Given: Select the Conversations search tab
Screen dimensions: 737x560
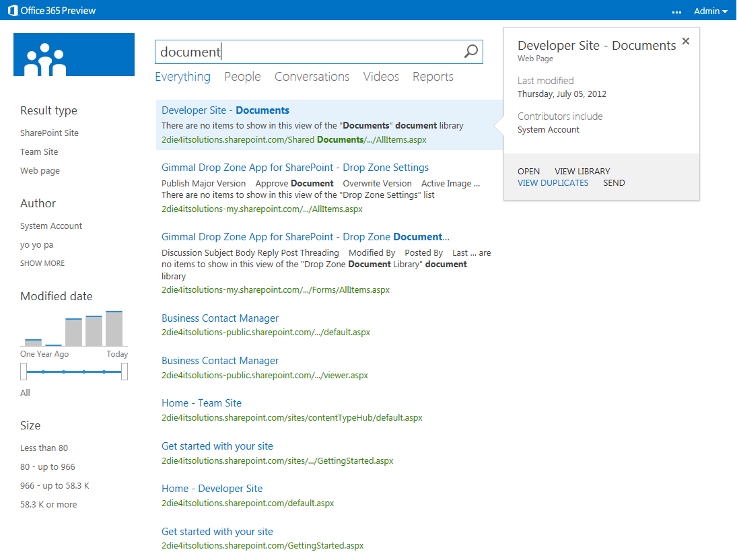Looking at the screenshot, I should tap(312, 77).
